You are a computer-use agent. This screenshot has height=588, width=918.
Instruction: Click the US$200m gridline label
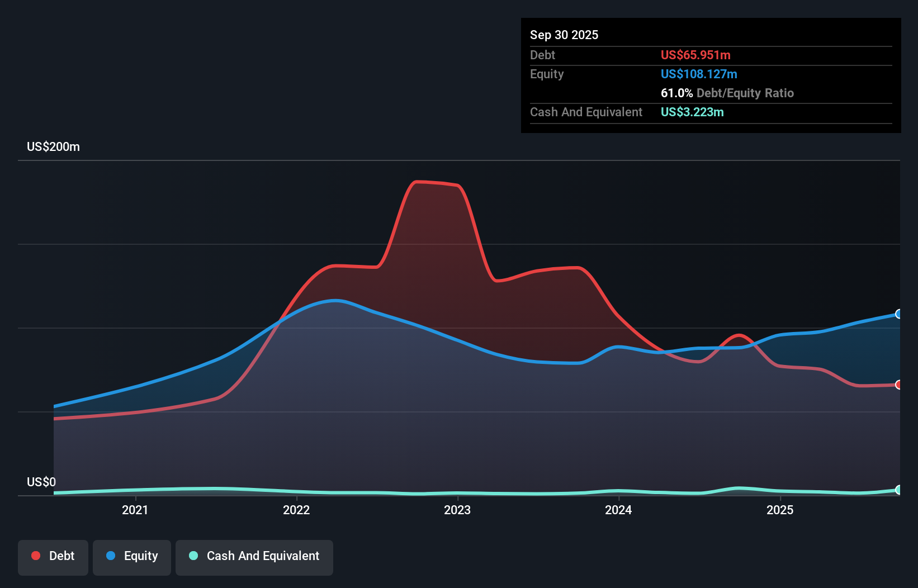53,146
